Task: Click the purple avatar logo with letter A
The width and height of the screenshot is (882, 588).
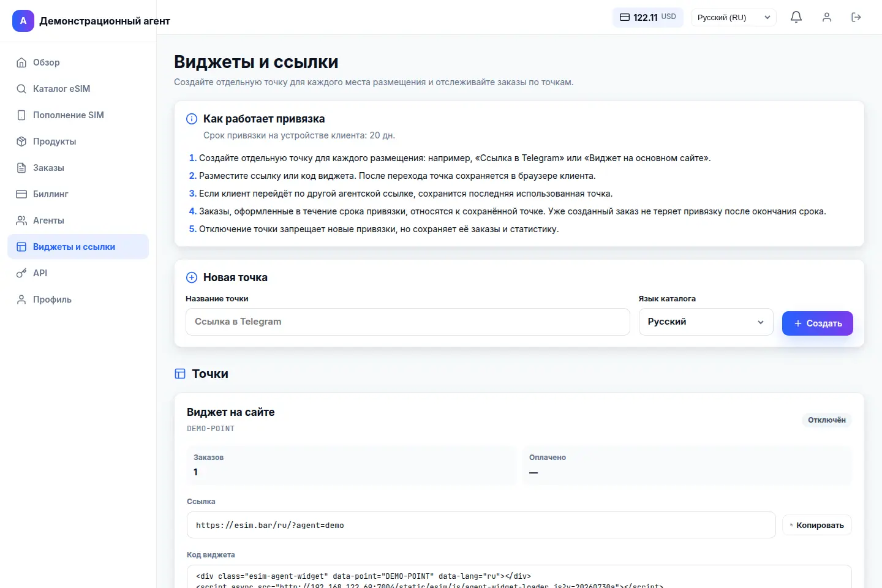Action: 23,21
